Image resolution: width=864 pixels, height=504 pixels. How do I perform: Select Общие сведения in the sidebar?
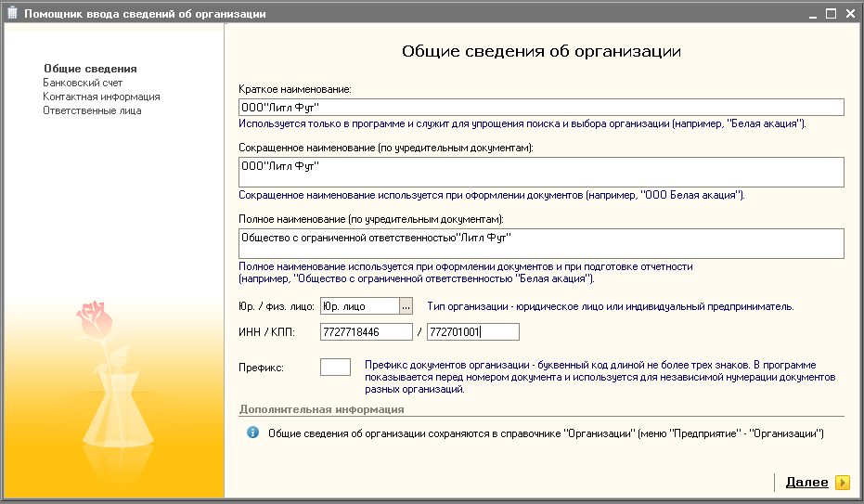[90, 69]
